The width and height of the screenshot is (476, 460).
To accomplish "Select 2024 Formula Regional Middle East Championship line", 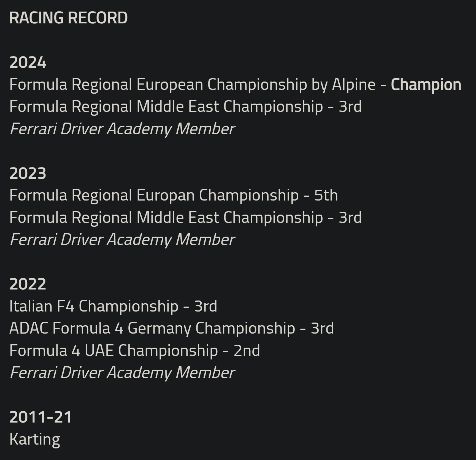I will [x=185, y=107].
